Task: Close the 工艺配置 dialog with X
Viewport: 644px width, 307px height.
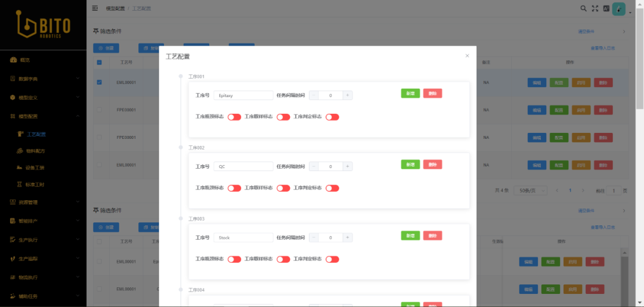Action: coord(467,55)
